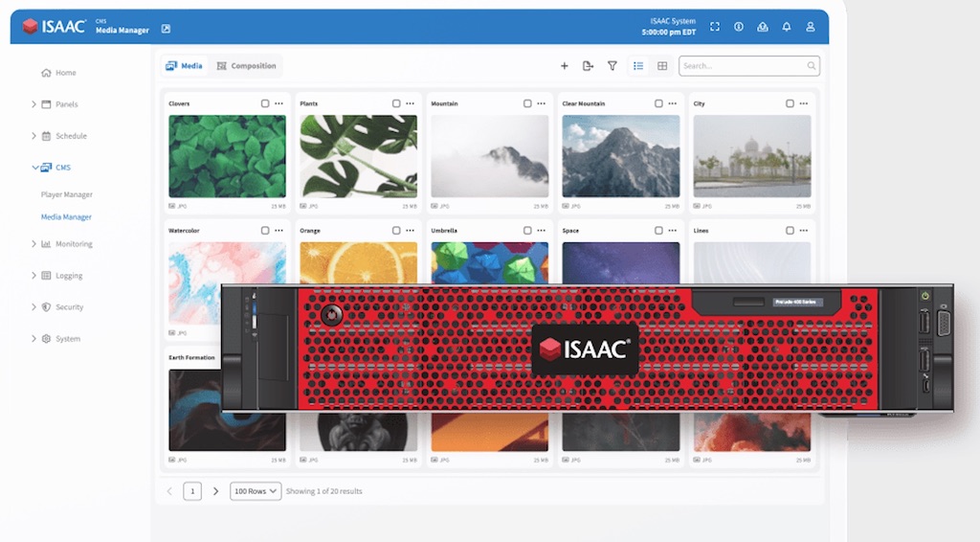This screenshot has height=542, width=980.
Task: Click the Search input field
Action: (742, 66)
